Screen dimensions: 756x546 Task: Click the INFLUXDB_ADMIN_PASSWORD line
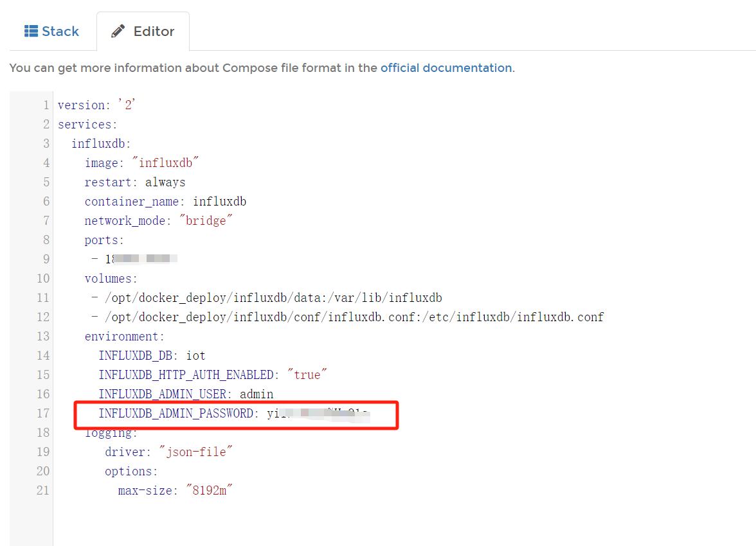point(177,413)
